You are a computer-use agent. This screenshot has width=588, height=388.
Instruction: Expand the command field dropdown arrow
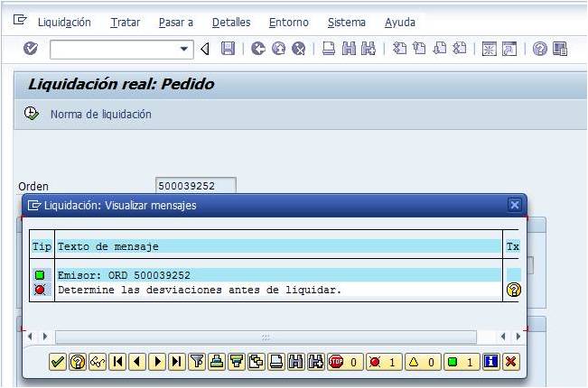coord(185,49)
